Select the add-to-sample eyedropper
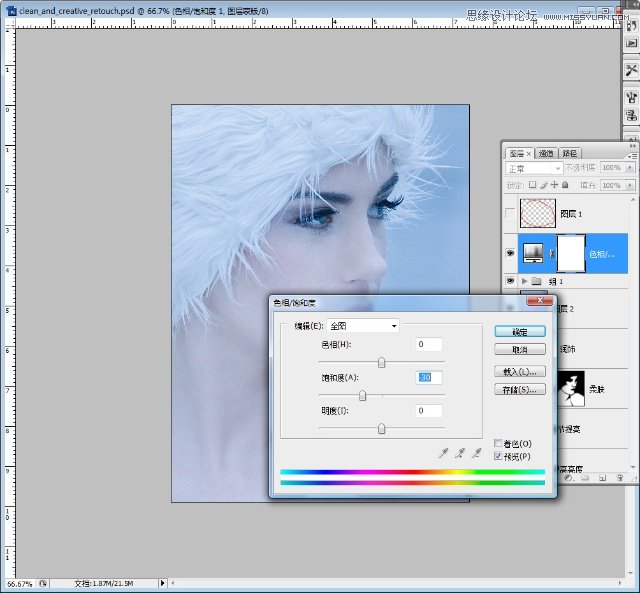Image resolution: width=640 pixels, height=593 pixels. tap(460, 453)
